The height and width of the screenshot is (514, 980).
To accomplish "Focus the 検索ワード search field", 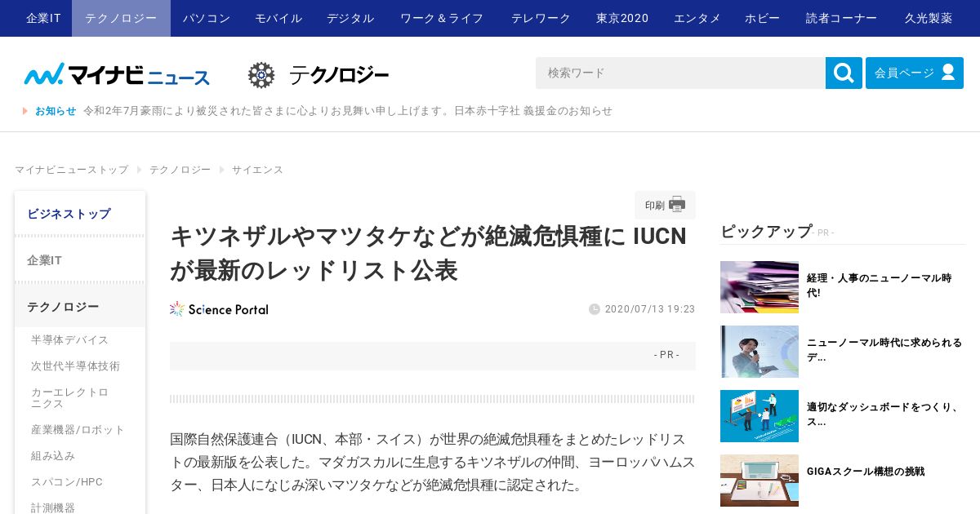I will coord(680,73).
